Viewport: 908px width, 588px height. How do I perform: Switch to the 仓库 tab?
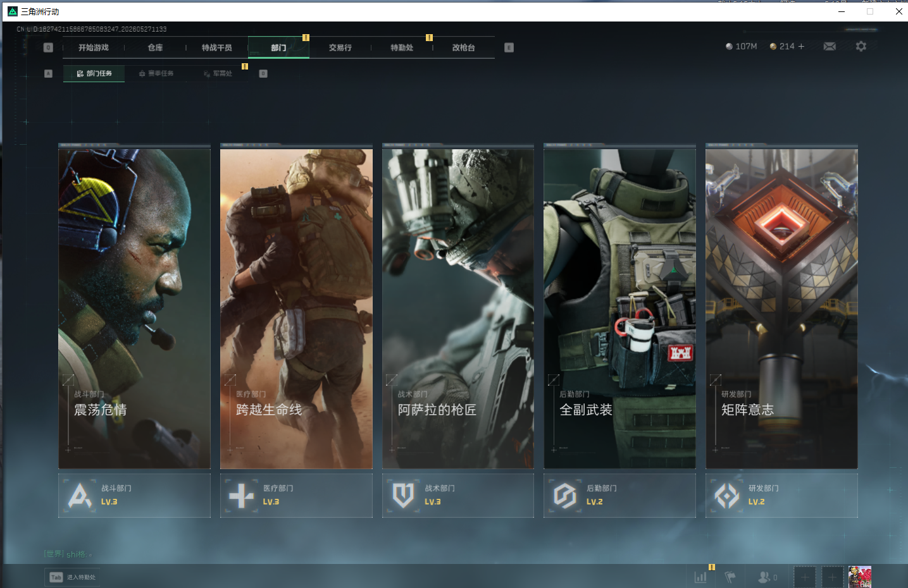155,47
